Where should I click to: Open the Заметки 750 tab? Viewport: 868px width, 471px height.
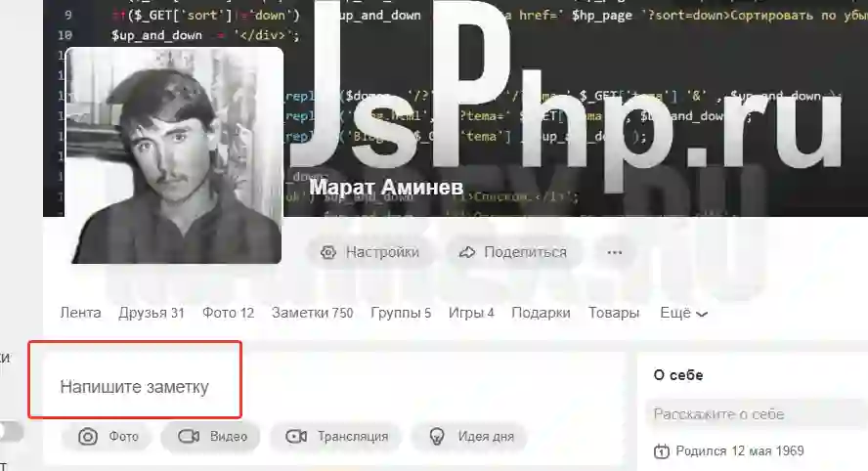coord(312,313)
